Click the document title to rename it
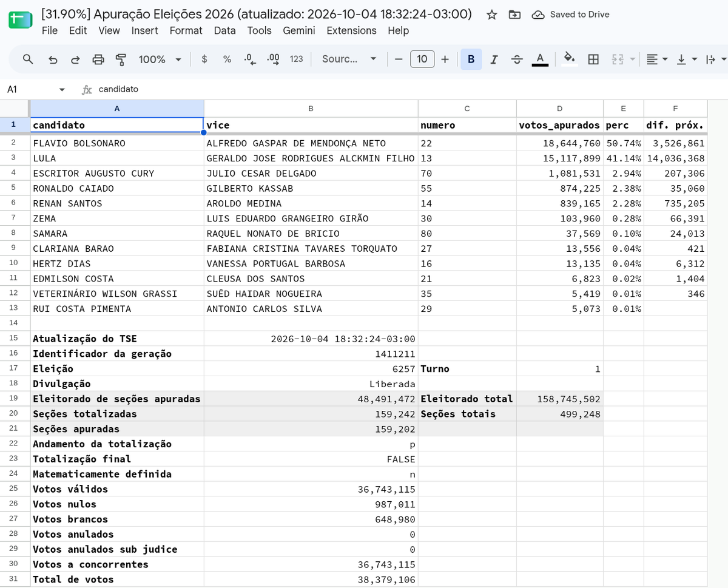This screenshot has width=728, height=588. pos(256,15)
